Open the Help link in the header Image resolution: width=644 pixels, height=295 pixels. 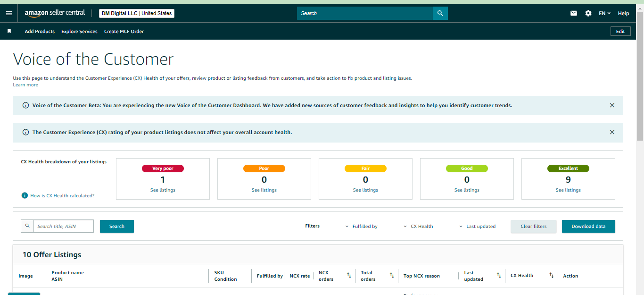pyautogui.click(x=623, y=13)
